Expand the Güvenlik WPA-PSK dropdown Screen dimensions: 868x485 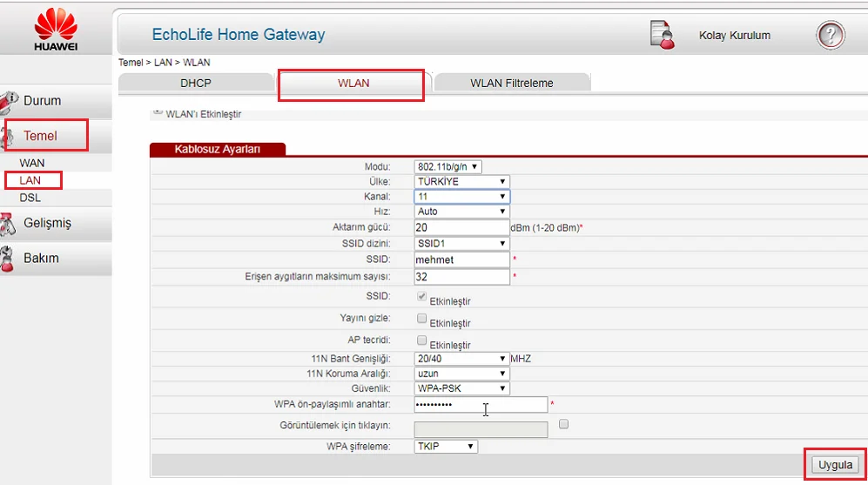461,388
